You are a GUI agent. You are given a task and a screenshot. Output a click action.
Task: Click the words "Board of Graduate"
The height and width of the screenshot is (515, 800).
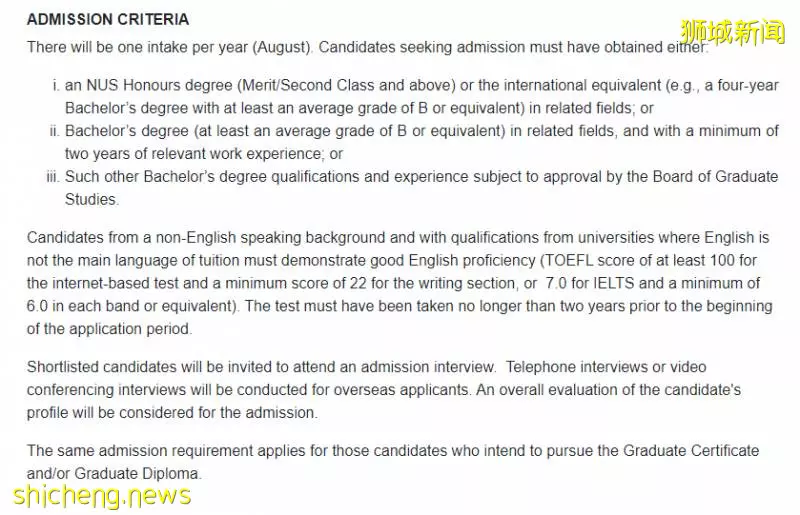(x=715, y=177)
